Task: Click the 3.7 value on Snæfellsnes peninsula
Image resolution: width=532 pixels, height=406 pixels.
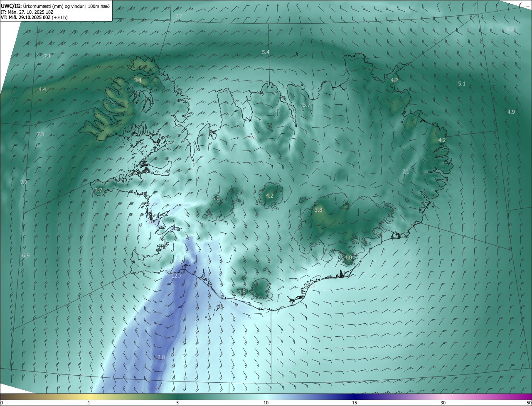Action: (98, 190)
